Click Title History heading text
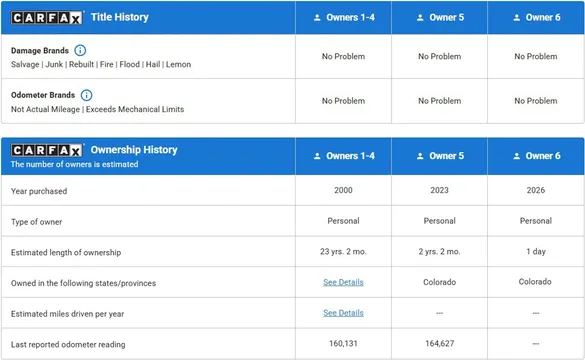The image size is (585, 360). point(120,17)
